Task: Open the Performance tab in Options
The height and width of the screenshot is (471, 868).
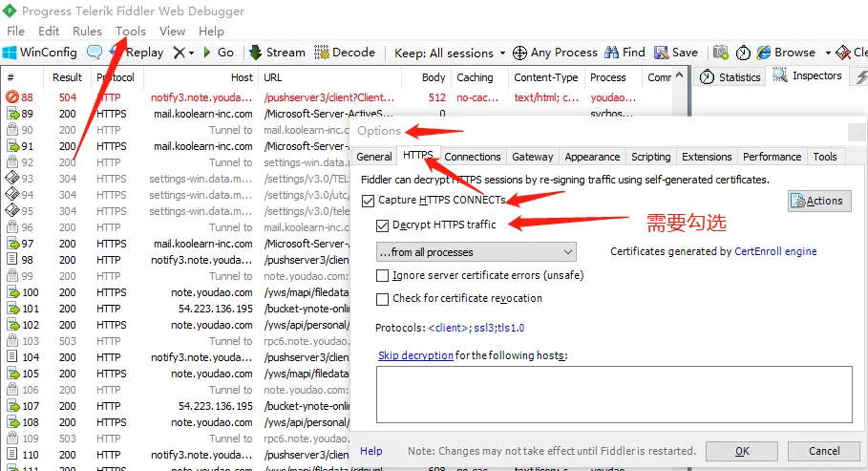Action: point(773,157)
